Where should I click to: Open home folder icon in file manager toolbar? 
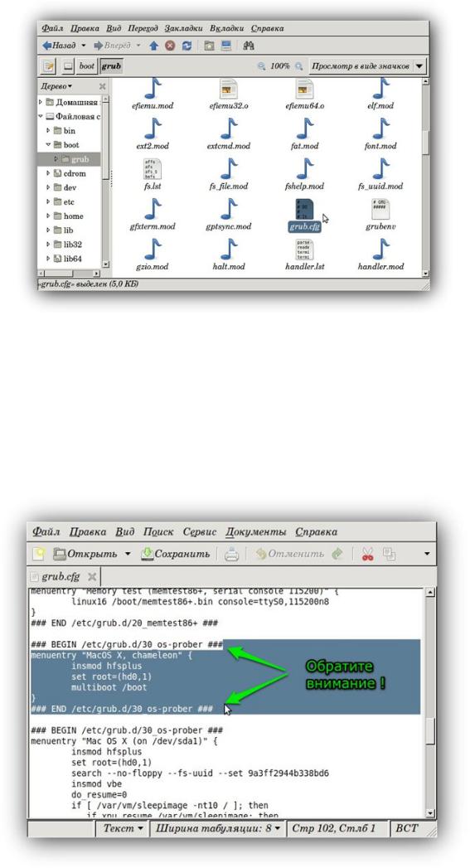point(209,46)
